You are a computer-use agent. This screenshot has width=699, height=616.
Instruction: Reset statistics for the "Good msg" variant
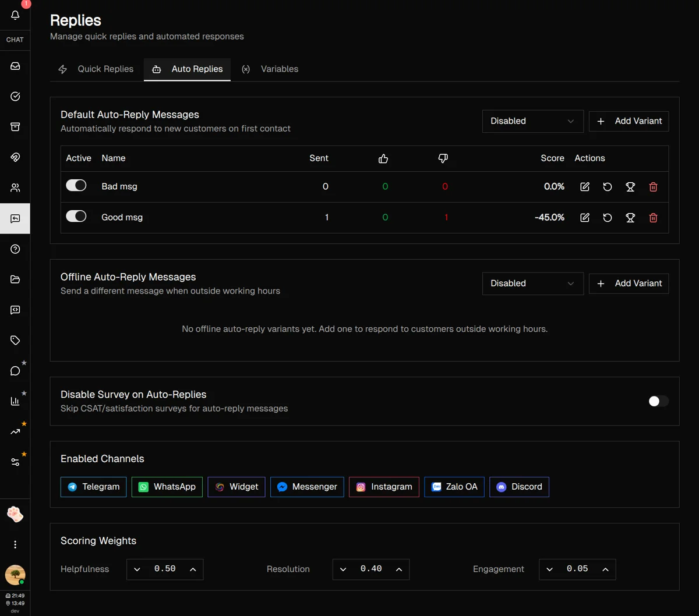tap(608, 217)
